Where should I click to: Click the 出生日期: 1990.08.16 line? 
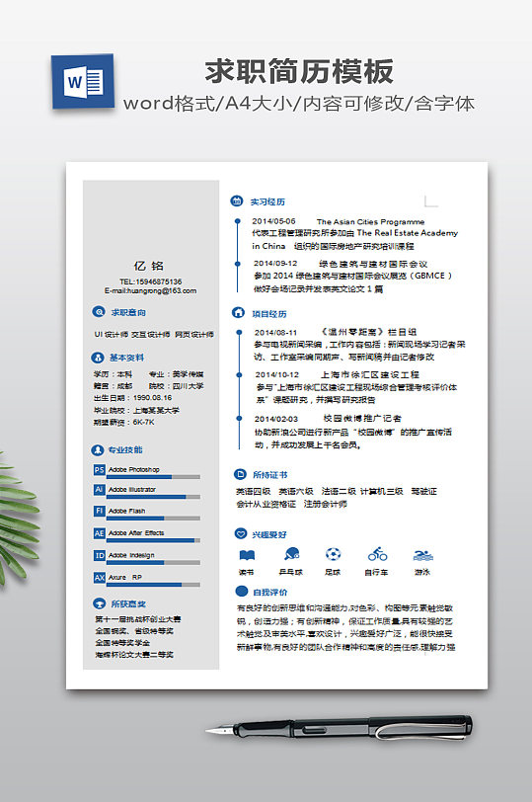[x=133, y=397]
